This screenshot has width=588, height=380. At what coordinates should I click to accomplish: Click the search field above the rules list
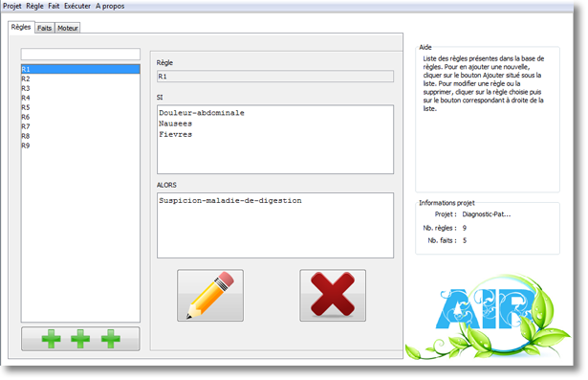point(80,54)
